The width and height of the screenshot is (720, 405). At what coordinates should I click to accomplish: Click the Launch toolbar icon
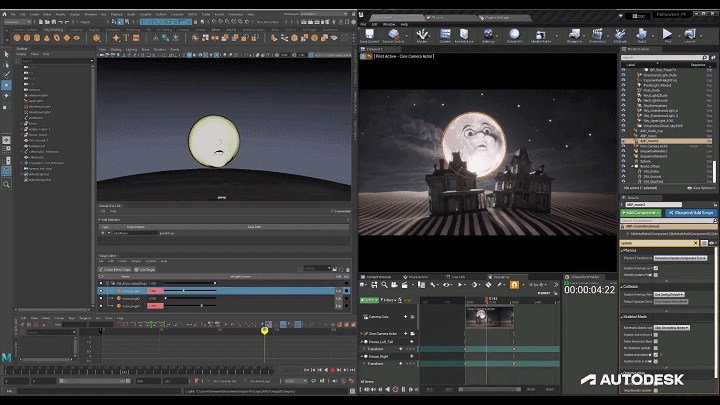(690, 34)
